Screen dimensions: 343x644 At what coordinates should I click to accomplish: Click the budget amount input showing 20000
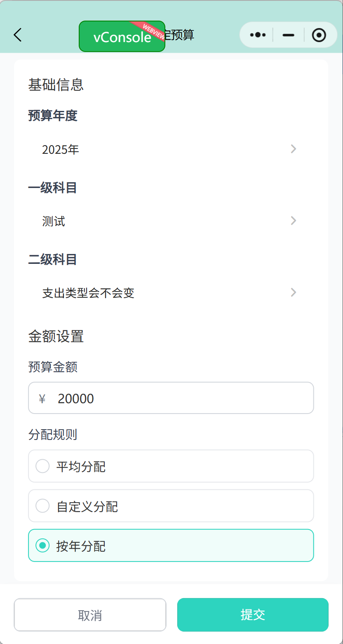pyautogui.click(x=171, y=398)
